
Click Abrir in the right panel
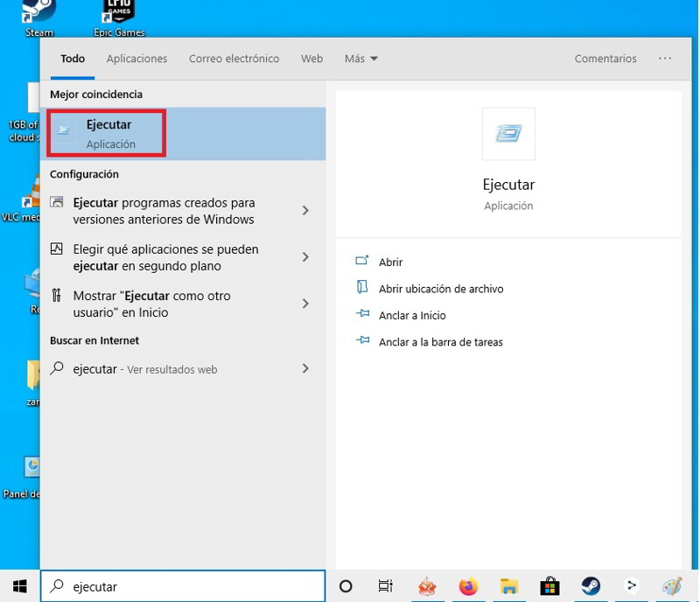coord(390,262)
